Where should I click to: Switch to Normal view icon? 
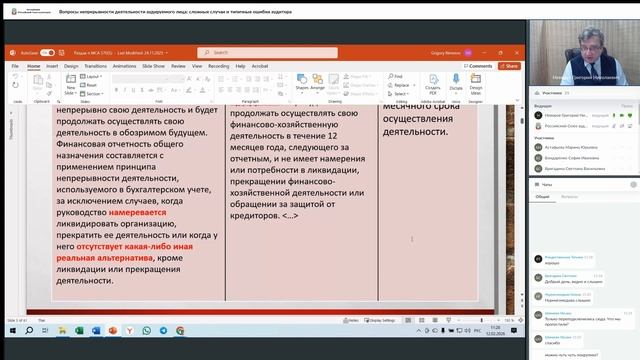408,320
